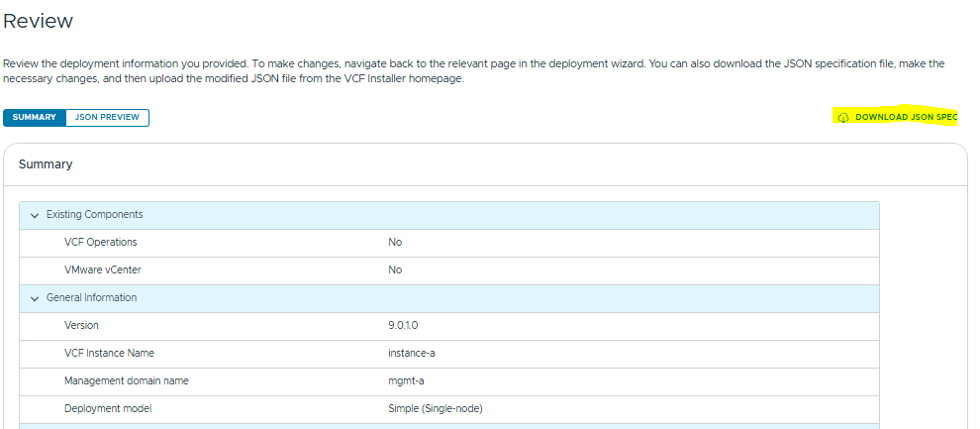Collapse section using Existing Components chevron
980x429 pixels.
pyautogui.click(x=35, y=215)
